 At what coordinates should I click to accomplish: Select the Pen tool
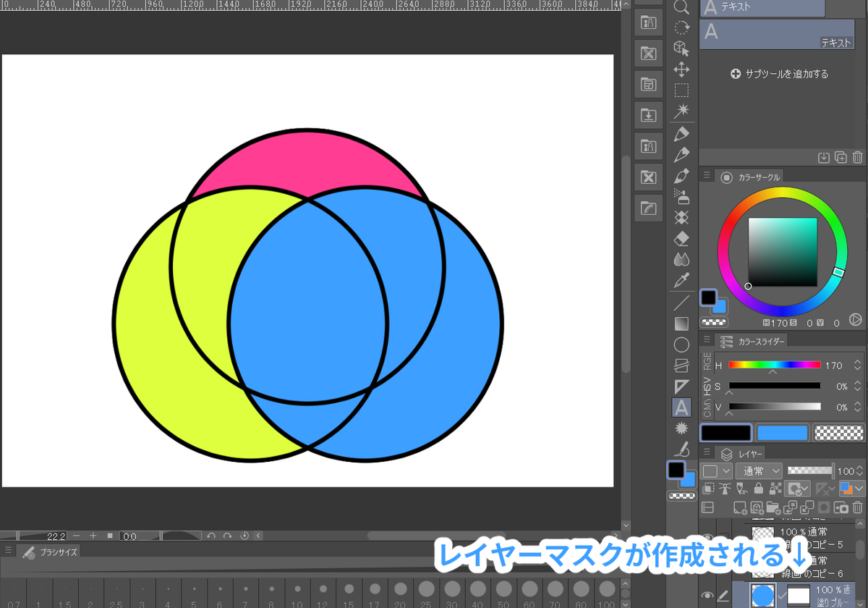point(681,134)
